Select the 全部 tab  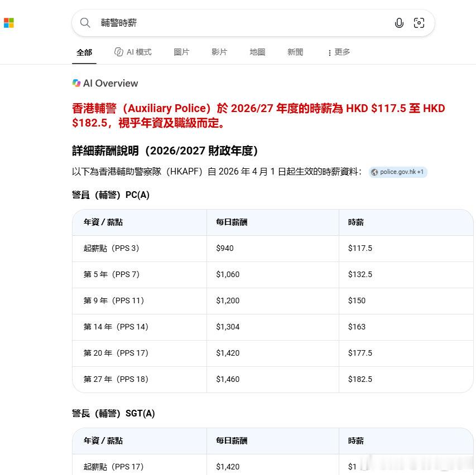pyautogui.click(x=84, y=52)
